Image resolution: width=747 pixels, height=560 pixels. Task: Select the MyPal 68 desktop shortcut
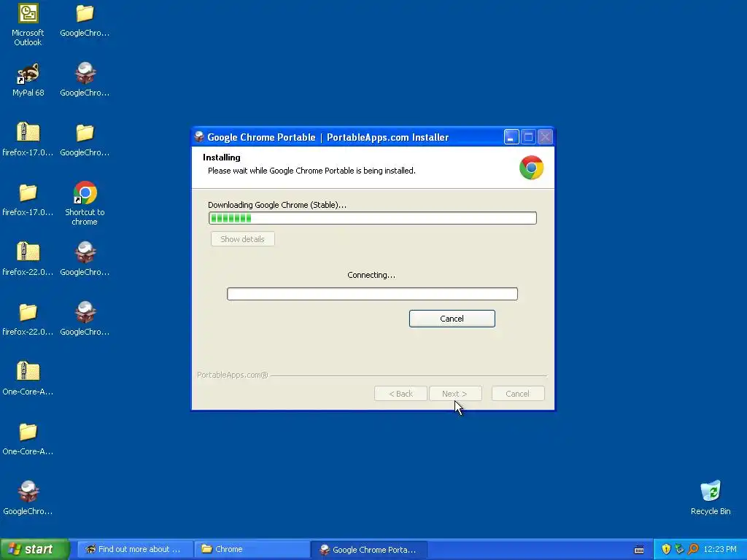28,79
